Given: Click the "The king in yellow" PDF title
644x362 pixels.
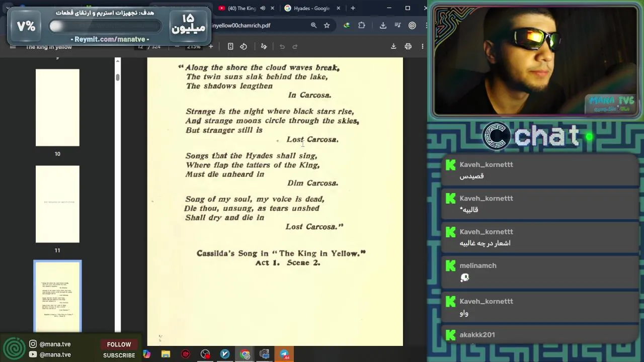Looking at the screenshot, I should coord(49,47).
